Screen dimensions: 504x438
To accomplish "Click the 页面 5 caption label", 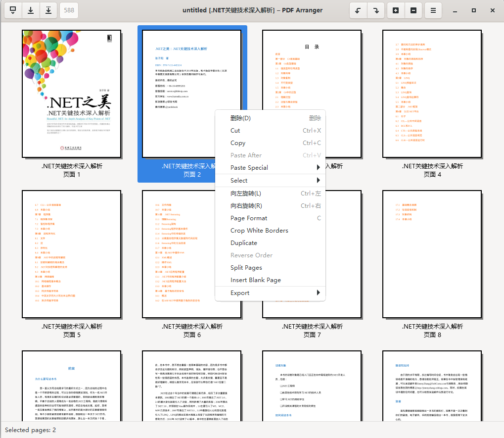I will click(x=72, y=335).
